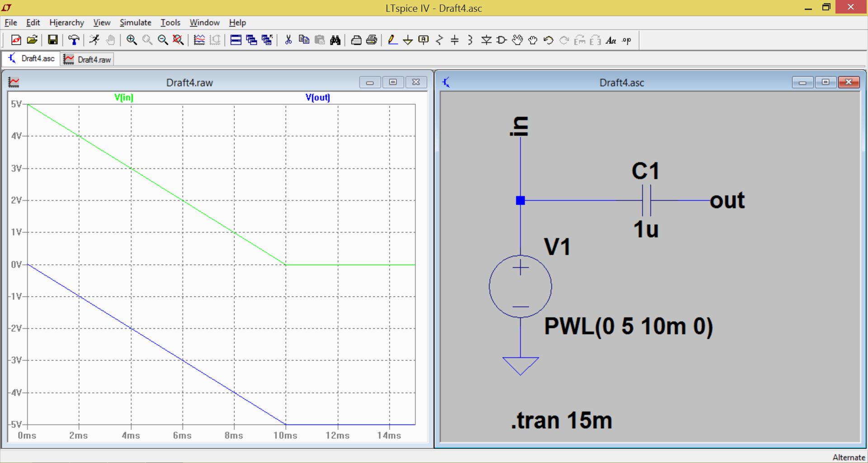Screen dimensions: 868x463
Task: Click the V(out) trace label
Action: click(x=318, y=97)
